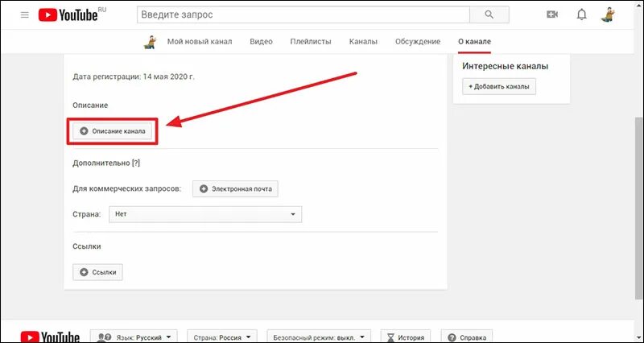Click the История footer button
644x343 pixels.
click(x=406, y=337)
